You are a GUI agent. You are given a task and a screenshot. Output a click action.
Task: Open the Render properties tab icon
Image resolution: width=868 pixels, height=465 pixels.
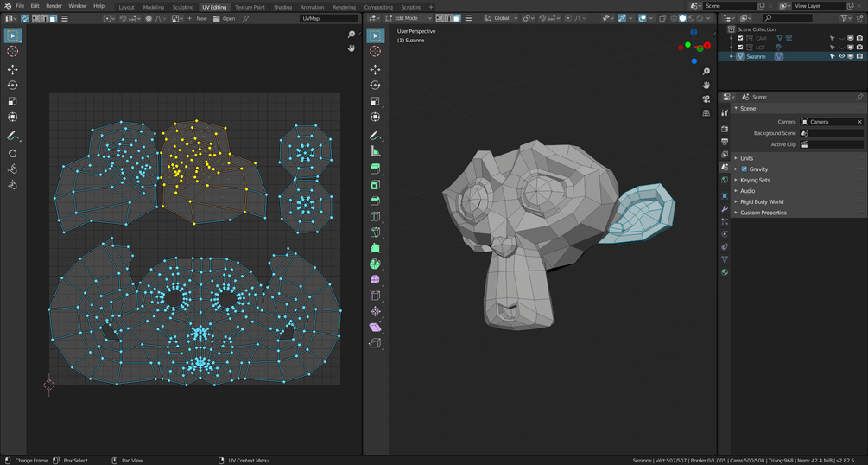pyautogui.click(x=725, y=129)
